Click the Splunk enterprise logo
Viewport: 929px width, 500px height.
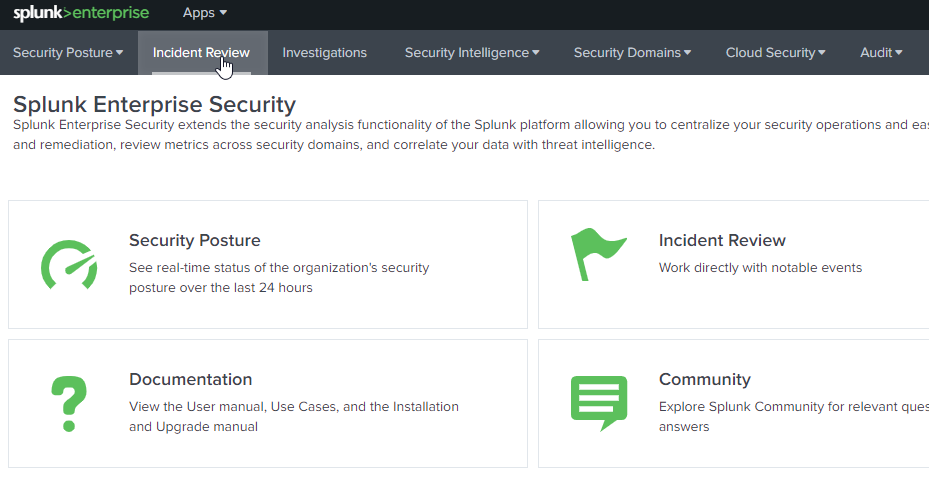(81, 13)
